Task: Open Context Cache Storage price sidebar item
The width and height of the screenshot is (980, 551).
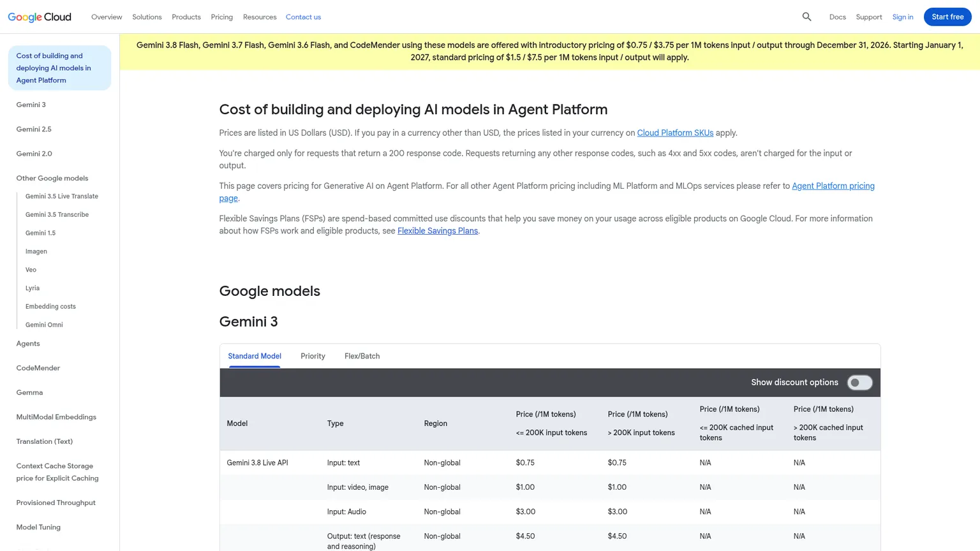Action: click(x=57, y=473)
